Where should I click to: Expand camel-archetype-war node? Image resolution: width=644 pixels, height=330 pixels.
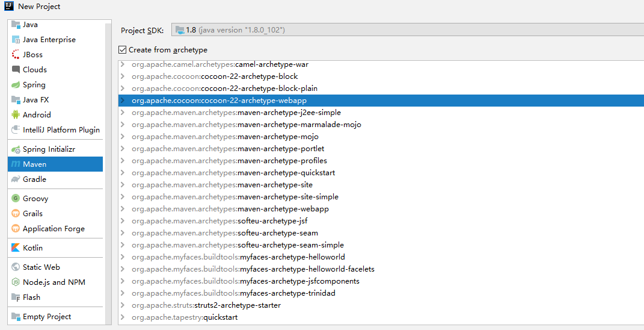tap(123, 64)
